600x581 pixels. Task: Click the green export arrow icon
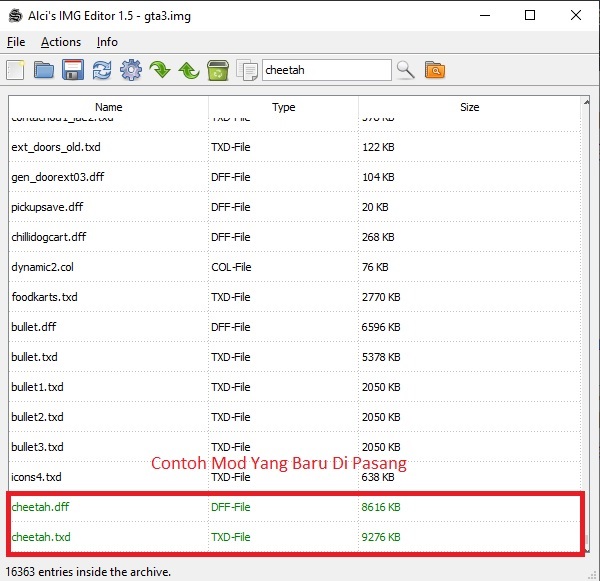point(189,71)
